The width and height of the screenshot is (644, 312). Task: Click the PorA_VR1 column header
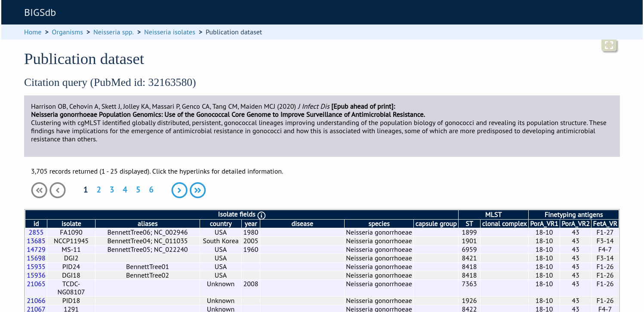544,224
